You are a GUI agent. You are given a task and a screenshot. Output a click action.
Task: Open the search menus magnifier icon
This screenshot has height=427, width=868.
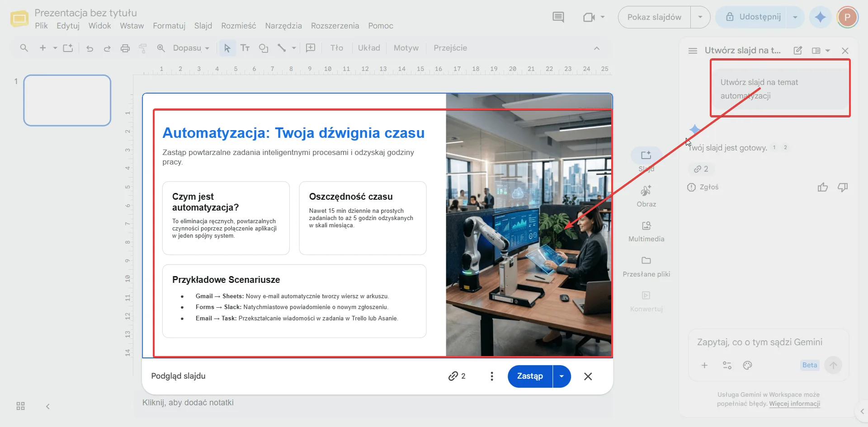[24, 48]
